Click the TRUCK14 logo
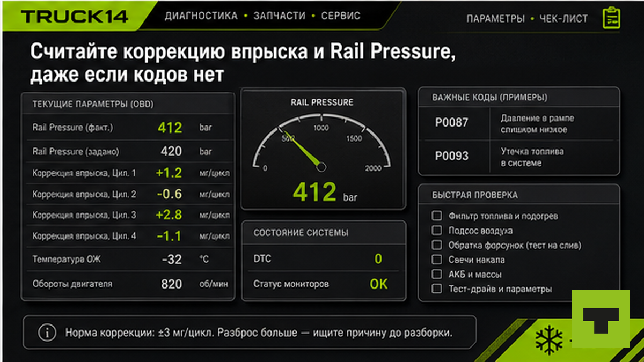644x362 pixels. click(x=75, y=16)
